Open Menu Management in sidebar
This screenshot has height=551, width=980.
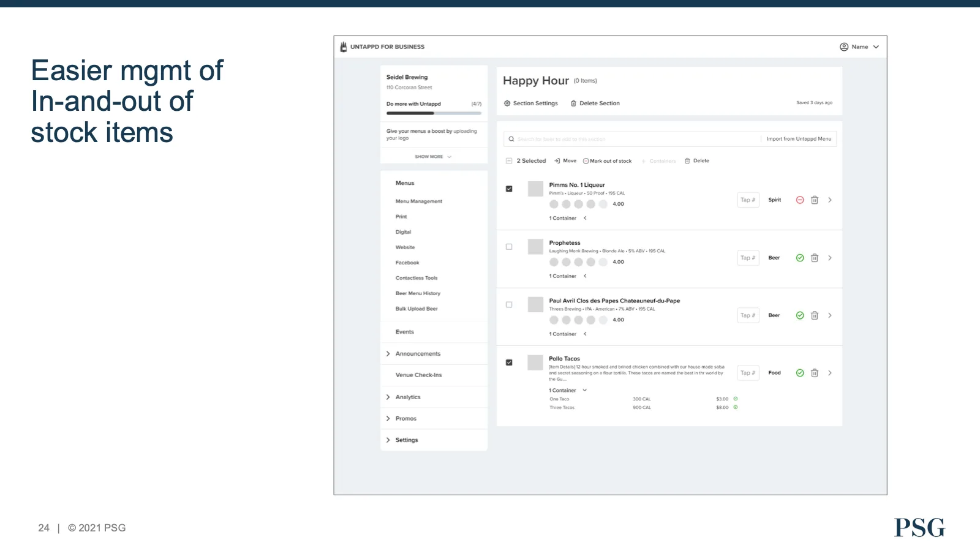pyautogui.click(x=419, y=201)
